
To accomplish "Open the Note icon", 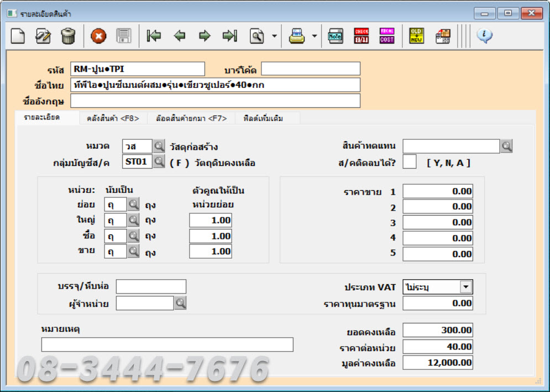I will 336,36.
